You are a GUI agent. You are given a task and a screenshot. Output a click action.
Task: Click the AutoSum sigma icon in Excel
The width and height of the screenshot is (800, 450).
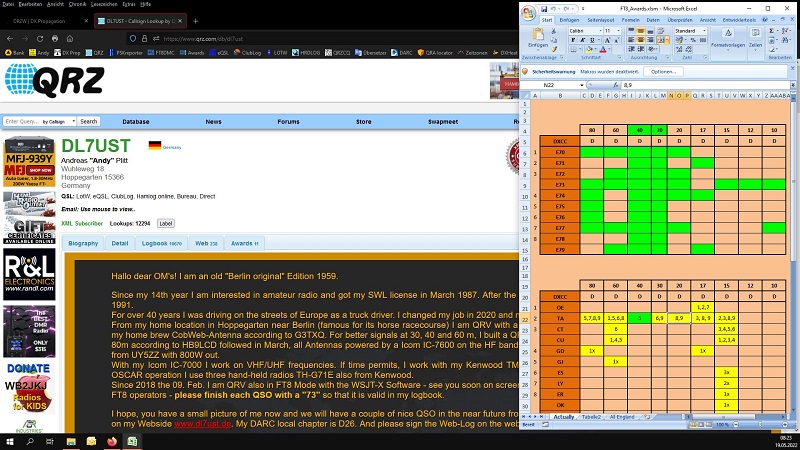771,31
